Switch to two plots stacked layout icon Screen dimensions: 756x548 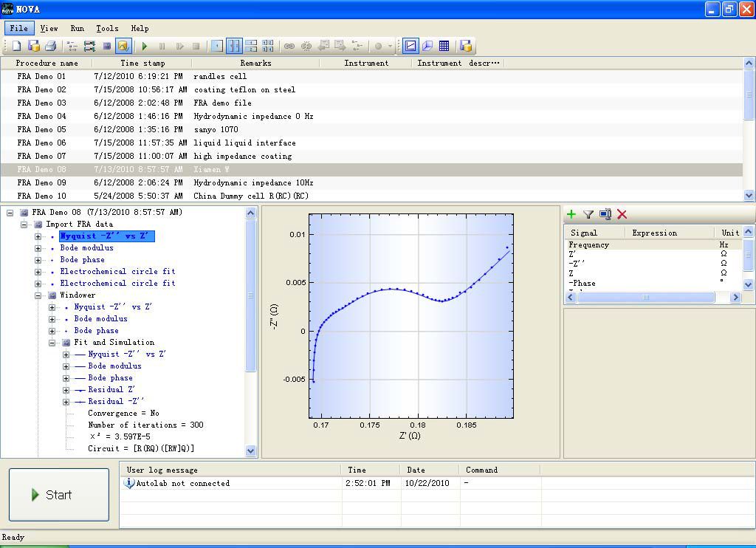click(251, 46)
